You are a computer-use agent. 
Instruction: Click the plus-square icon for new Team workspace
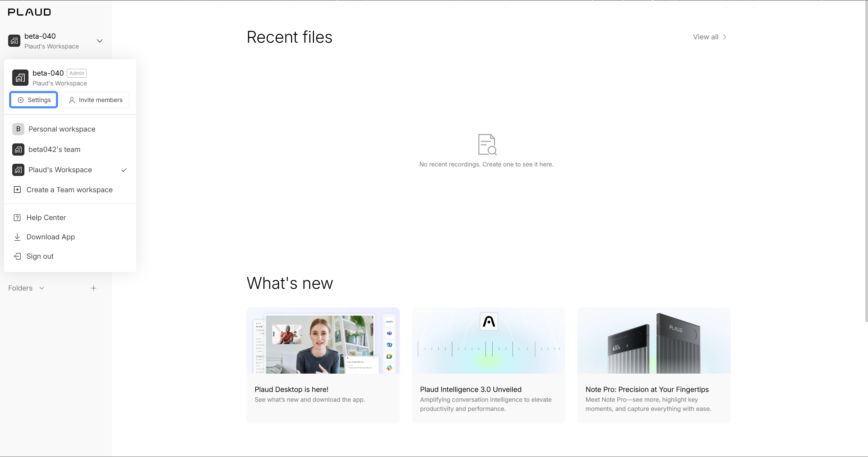[17, 190]
